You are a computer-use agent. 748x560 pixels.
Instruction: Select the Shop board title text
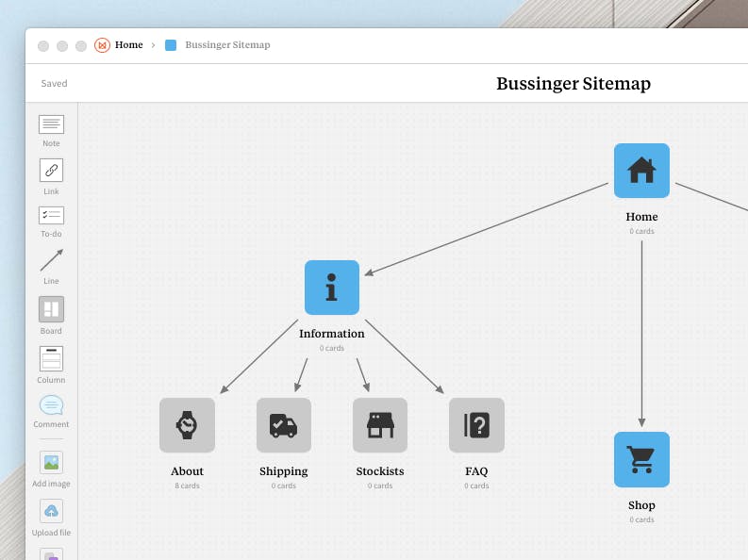coord(641,505)
